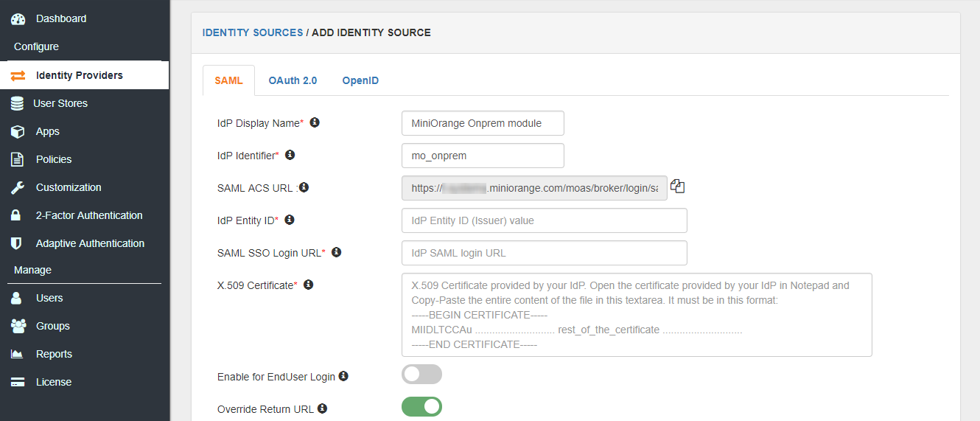
Task: Click the copy icon beside SAML ACS URL
Action: (x=678, y=187)
